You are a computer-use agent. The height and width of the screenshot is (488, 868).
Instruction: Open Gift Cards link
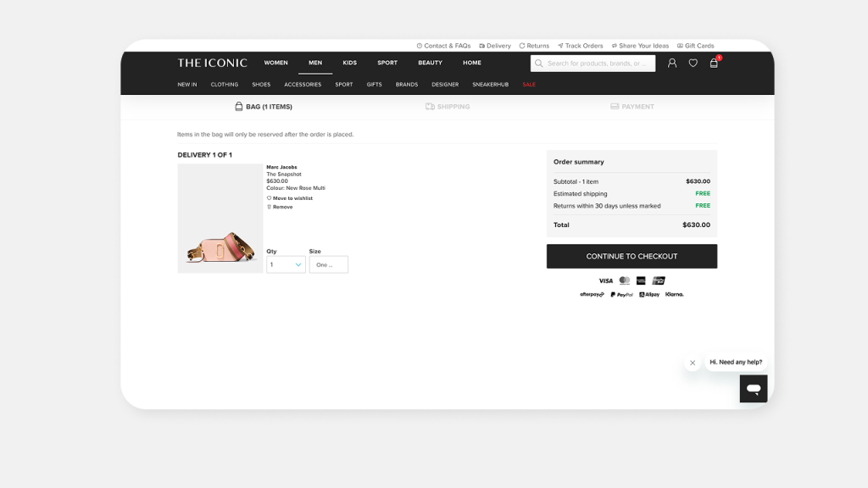tap(696, 46)
